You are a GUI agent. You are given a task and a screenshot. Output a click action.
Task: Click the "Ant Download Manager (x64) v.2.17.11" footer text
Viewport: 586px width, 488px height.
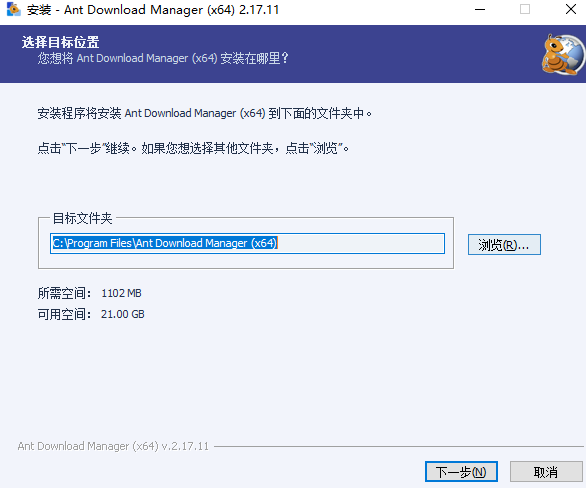point(113,446)
